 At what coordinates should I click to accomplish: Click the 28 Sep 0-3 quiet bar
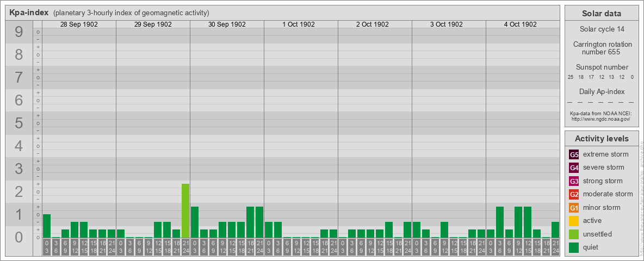click(47, 226)
